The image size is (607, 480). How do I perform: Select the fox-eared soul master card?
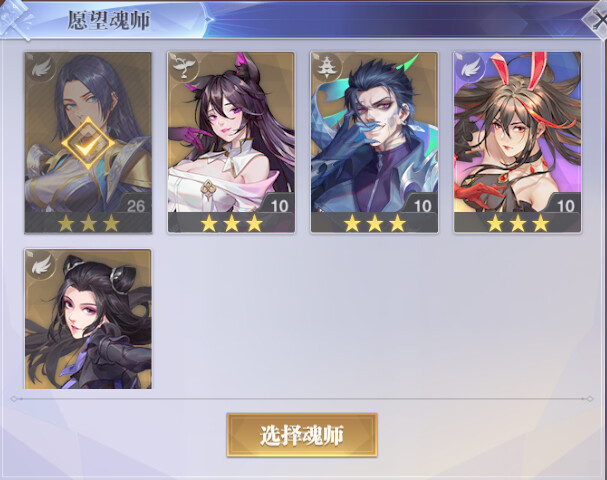[x=231, y=142]
